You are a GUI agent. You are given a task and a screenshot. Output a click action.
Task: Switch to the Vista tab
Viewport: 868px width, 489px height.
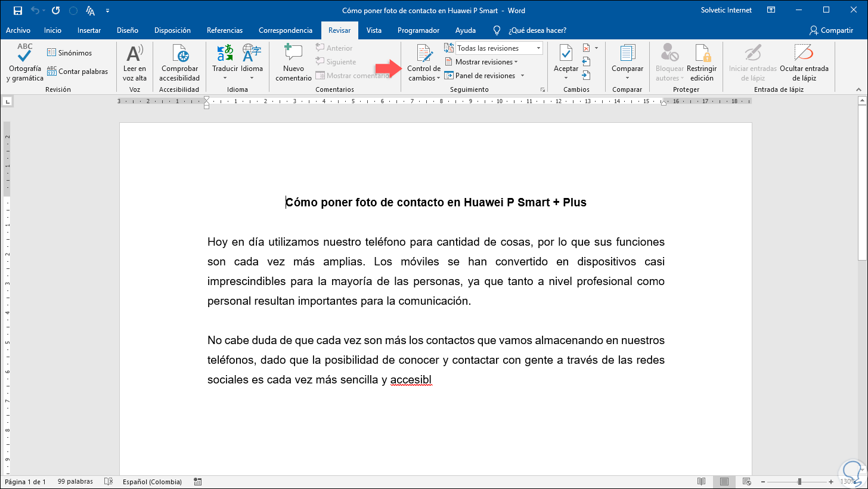tap(374, 30)
